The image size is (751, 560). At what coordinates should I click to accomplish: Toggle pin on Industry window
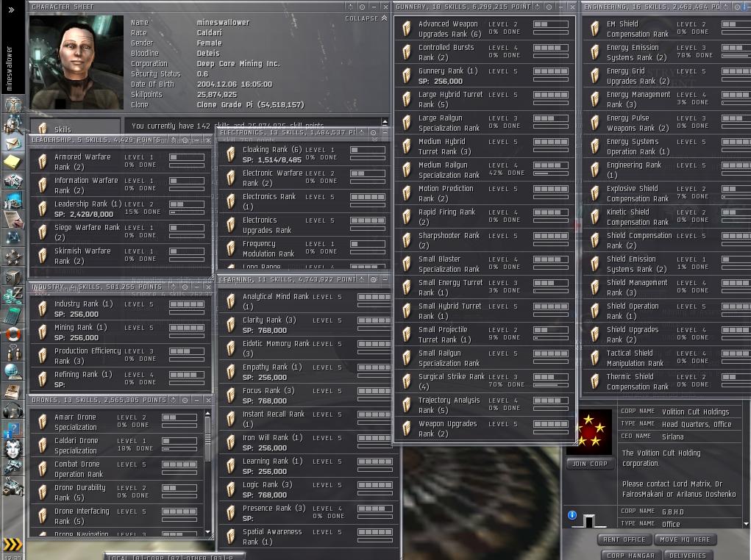click(x=174, y=287)
